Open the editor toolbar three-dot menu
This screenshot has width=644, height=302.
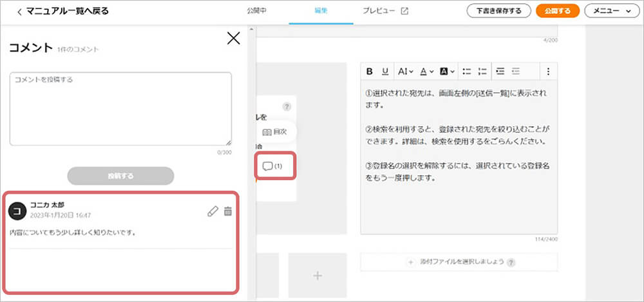548,71
